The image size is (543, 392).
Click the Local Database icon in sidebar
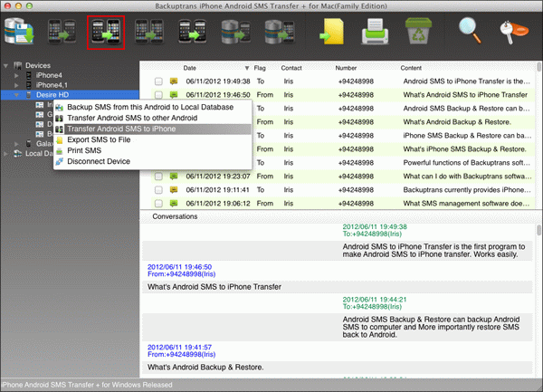tap(18, 153)
